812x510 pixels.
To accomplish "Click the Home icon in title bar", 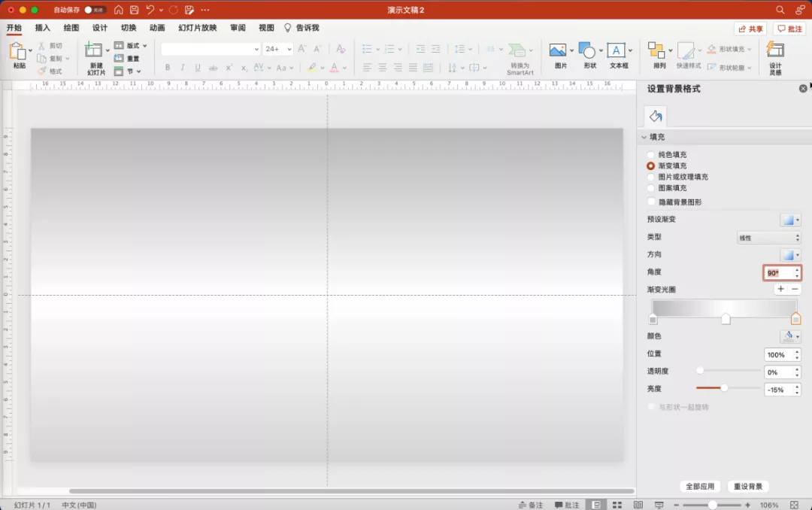I will pos(119,10).
